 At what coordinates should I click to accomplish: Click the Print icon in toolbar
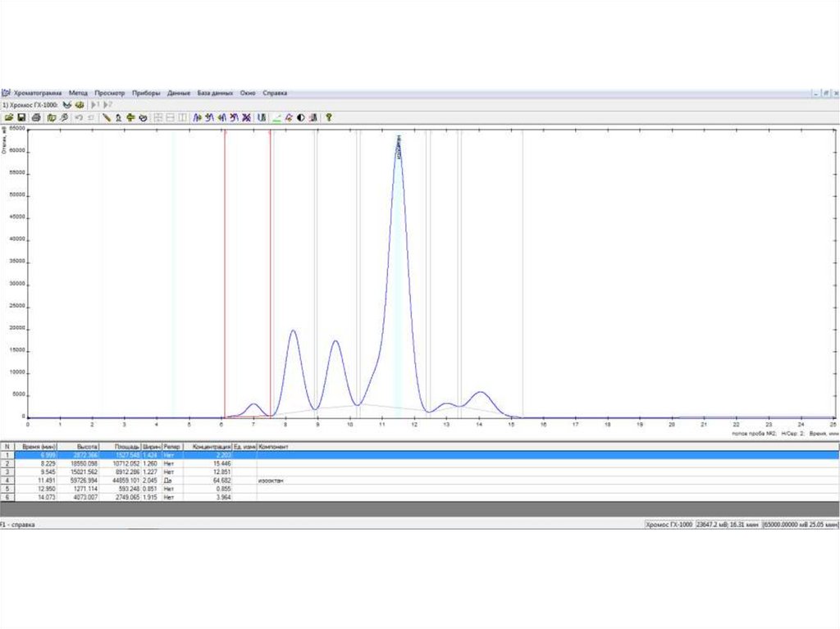point(35,117)
